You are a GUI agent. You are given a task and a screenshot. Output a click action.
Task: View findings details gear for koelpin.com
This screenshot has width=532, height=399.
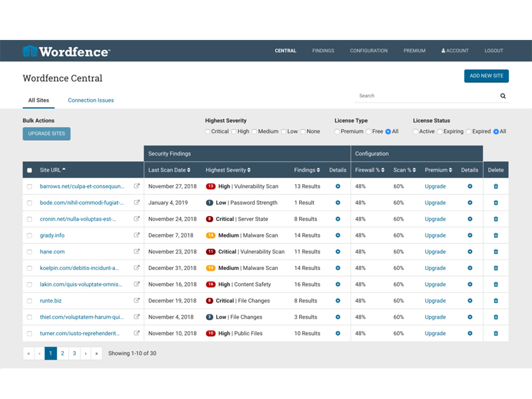(338, 268)
